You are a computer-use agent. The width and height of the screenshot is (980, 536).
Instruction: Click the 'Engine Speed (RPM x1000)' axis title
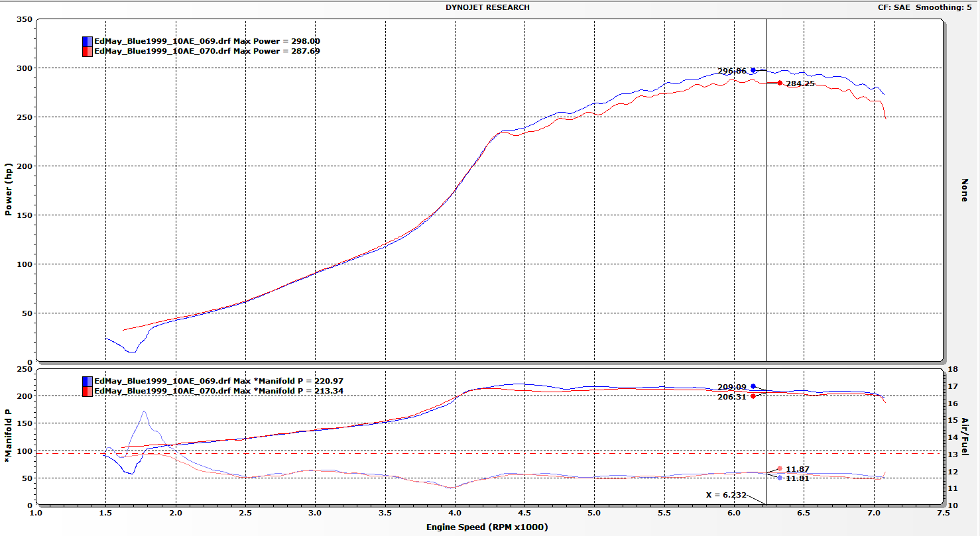pyautogui.click(x=487, y=527)
